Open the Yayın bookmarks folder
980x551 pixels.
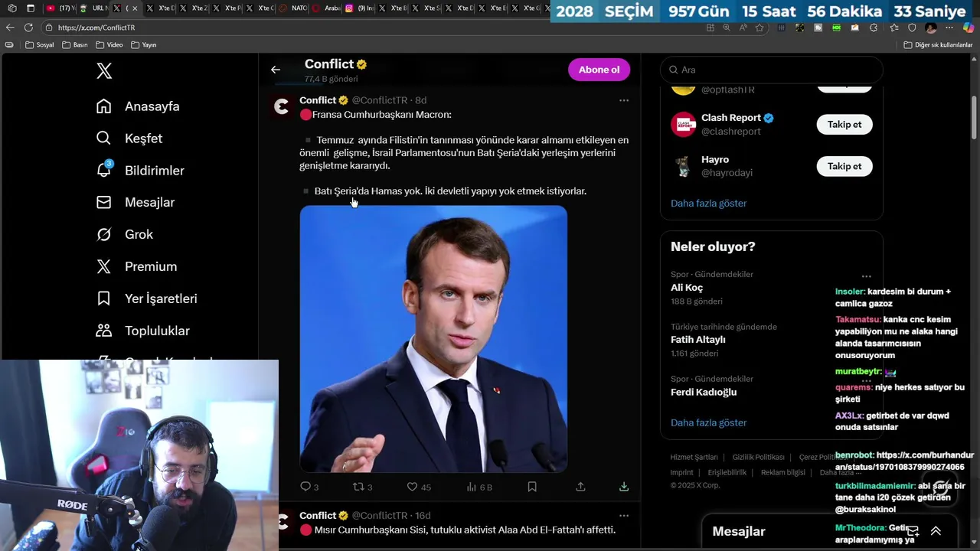143,45
